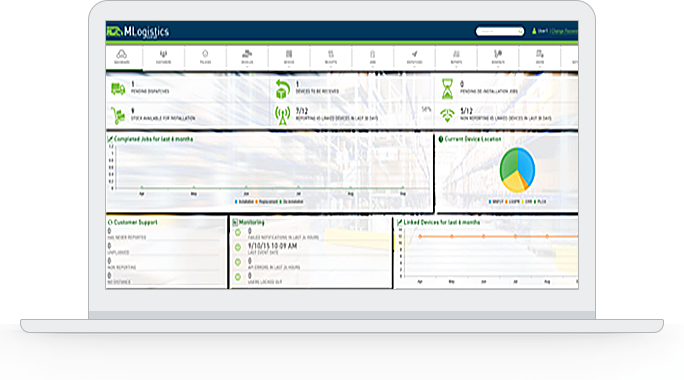Screen dimensions: 684x380
Task: Click the Non Reporting wifi signal icon
Action: pyautogui.click(x=447, y=115)
